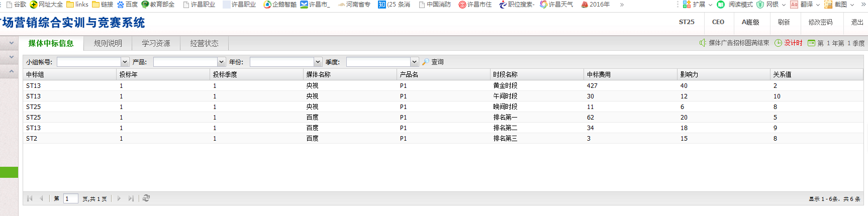
Task: Click the ST25 account label
Action: tap(687, 22)
